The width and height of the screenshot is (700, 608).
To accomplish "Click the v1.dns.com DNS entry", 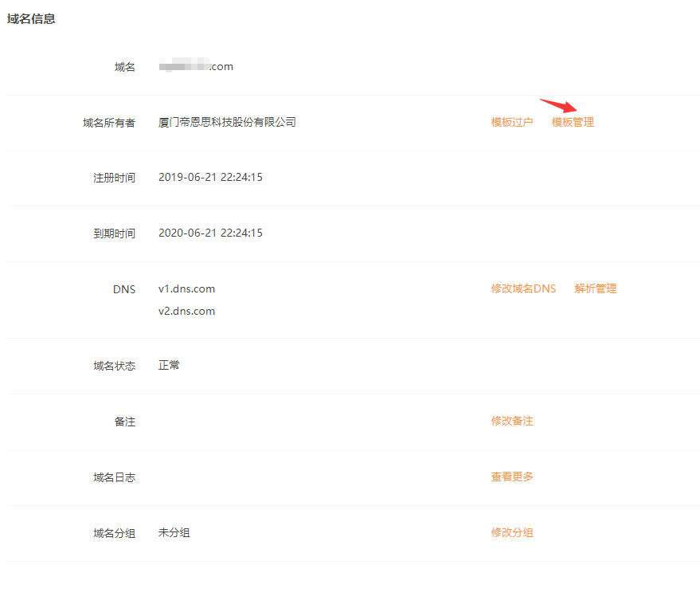I will click(x=186, y=288).
